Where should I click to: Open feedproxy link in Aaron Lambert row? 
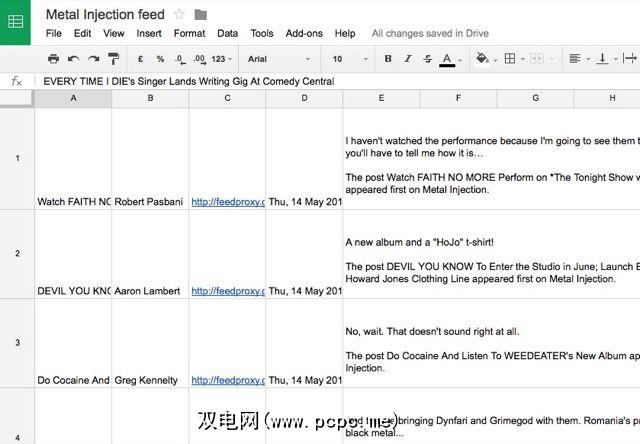pos(228,291)
